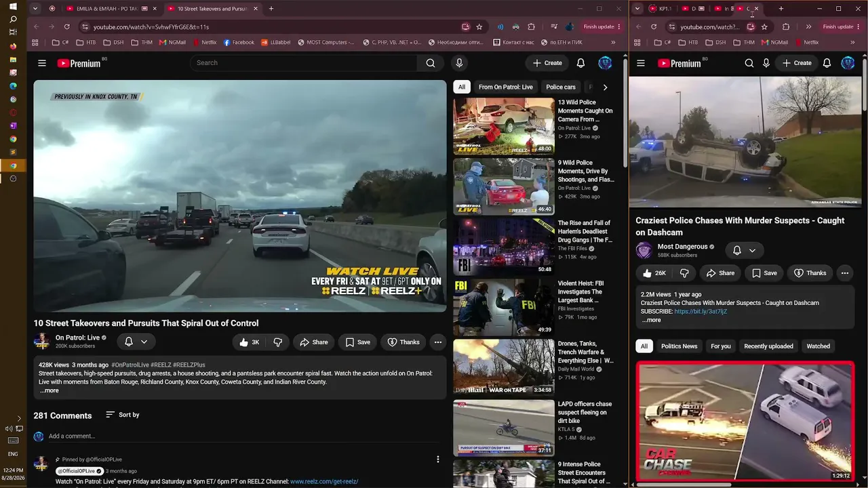Select Watched chip in right window
This screenshot has height=488, width=868.
818,346
